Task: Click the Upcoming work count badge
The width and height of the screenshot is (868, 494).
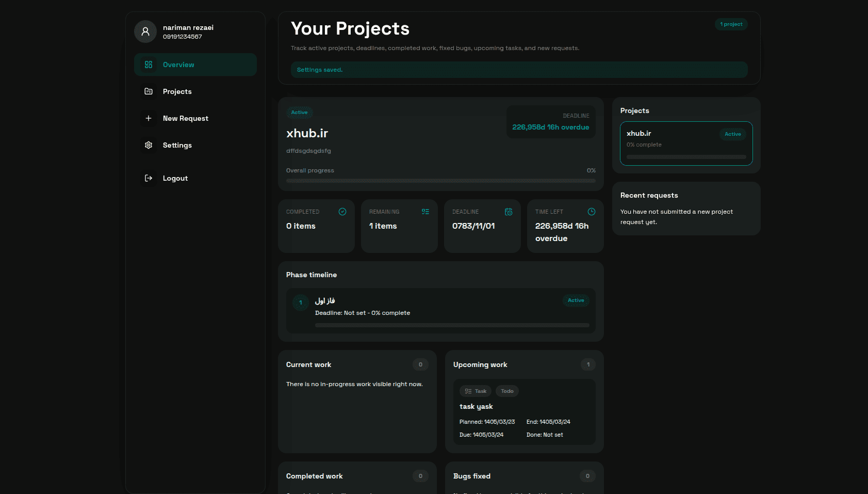Action: [x=588, y=364]
